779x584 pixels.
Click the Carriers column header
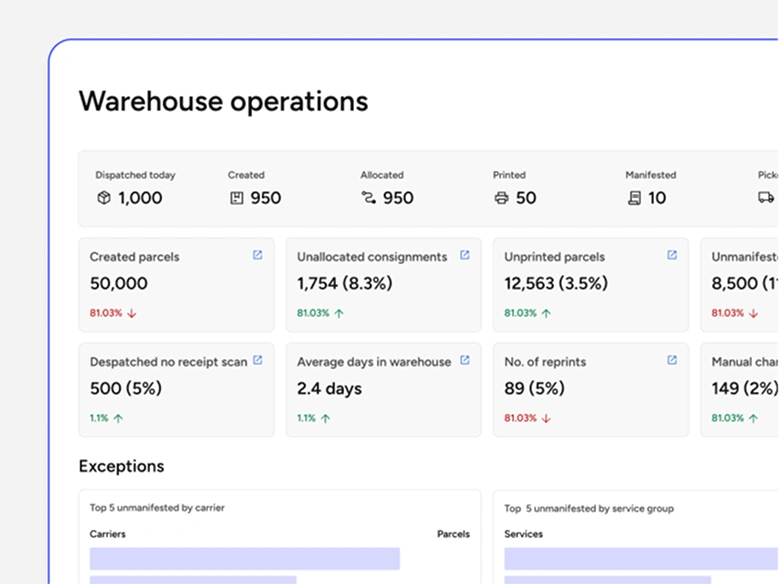pyautogui.click(x=108, y=534)
